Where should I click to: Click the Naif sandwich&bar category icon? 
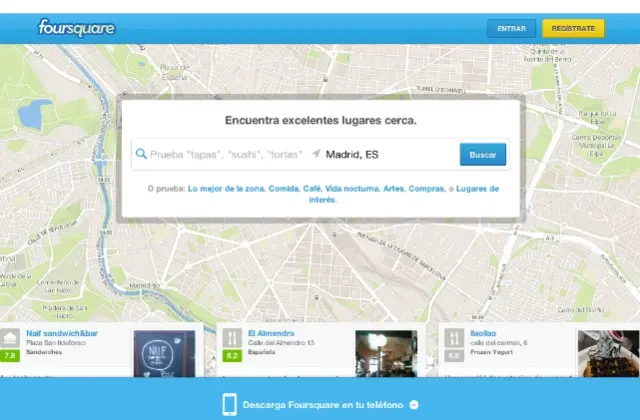pyautogui.click(x=11, y=337)
